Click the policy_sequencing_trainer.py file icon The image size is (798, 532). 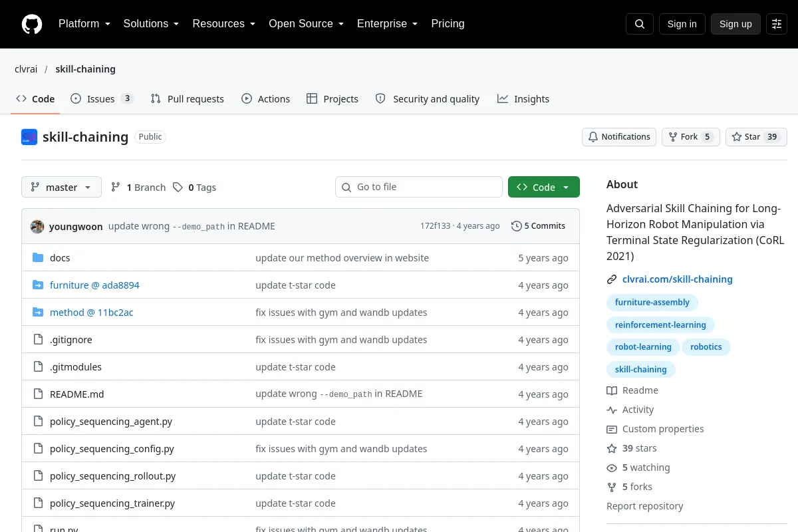(38, 503)
